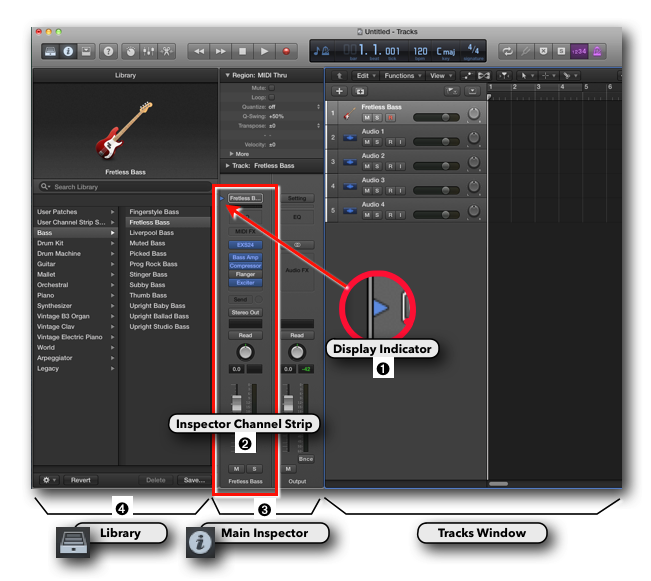This screenshot has height=581, width=651.
Task: Toggle the Inspector info icon
Action: [x=69, y=50]
